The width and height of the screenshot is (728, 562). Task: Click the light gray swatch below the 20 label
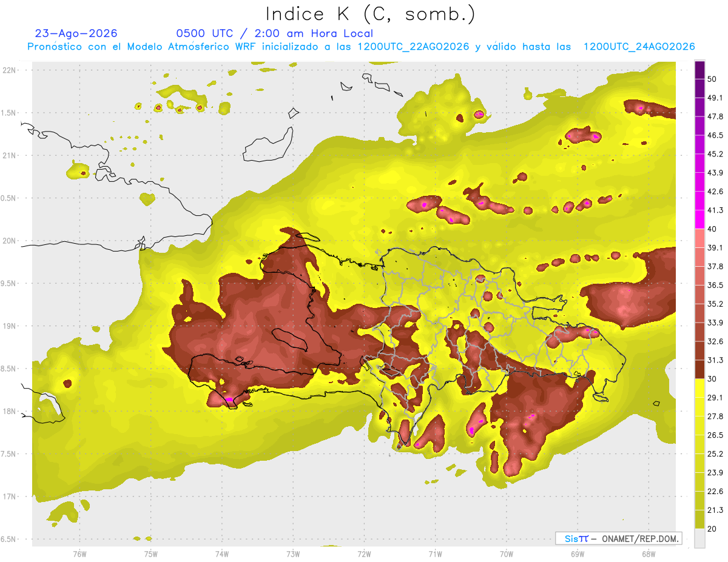(x=699, y=538)
